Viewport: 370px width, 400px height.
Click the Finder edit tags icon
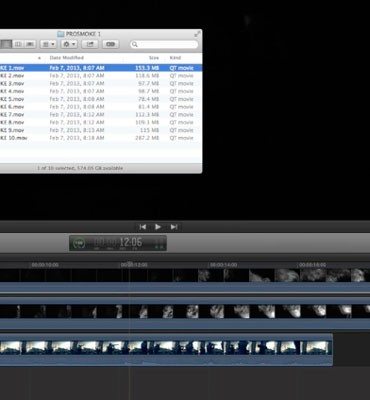point(111,44)
